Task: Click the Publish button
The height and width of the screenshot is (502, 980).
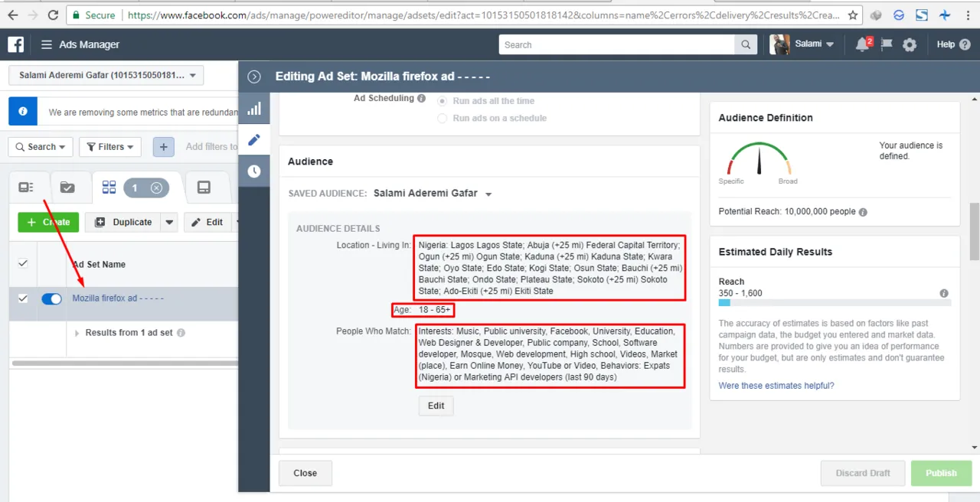Action: pyautogui.click(x=941, y=473)
